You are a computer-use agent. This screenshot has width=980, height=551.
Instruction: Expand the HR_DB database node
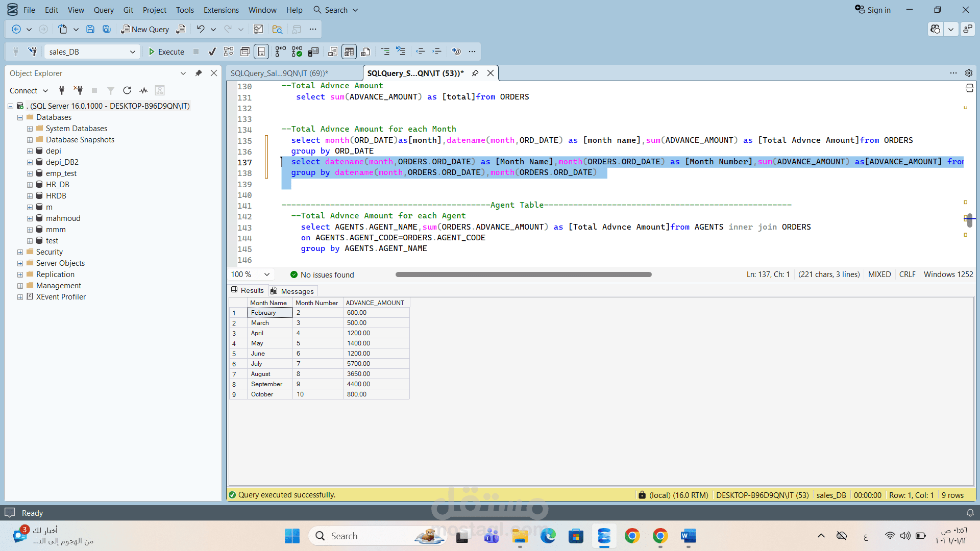click(30, 185)
